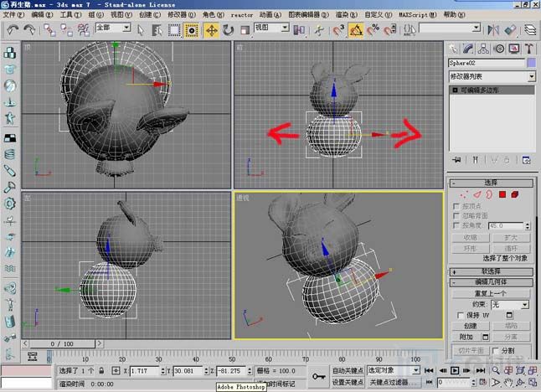Screen dimensions: 541x392
Task: Switch to the Create command panel tab
Action: tap(453, 49)
